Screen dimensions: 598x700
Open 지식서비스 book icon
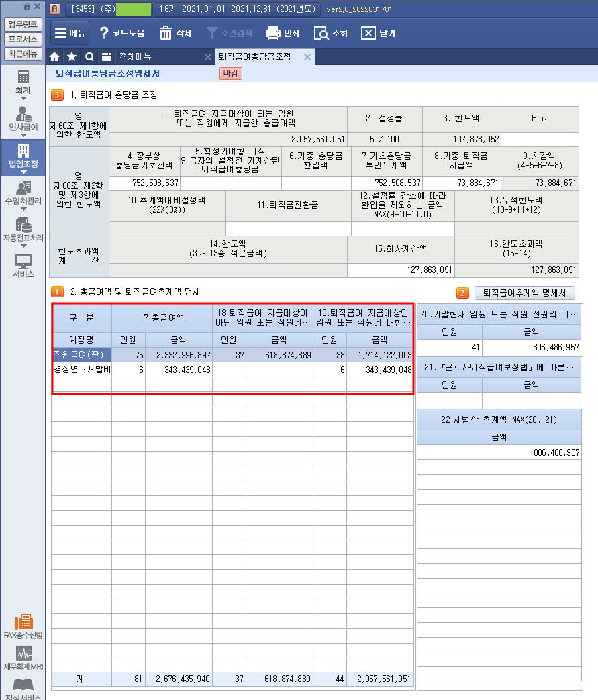pos(23,689)
